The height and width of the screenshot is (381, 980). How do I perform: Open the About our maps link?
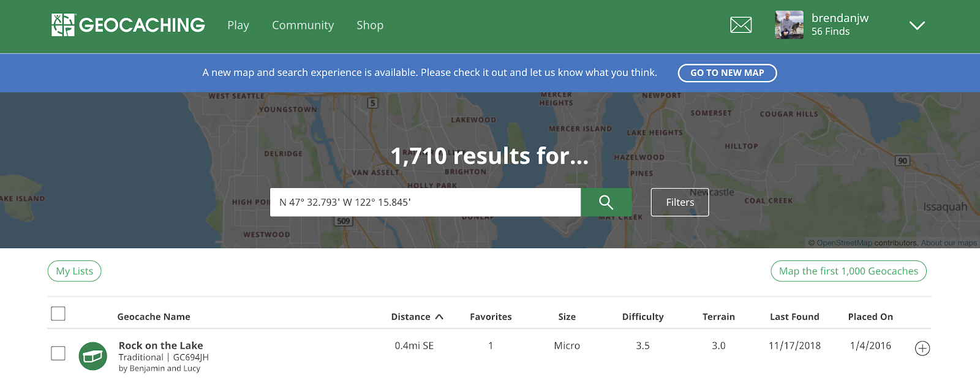[x=949, y=243]
